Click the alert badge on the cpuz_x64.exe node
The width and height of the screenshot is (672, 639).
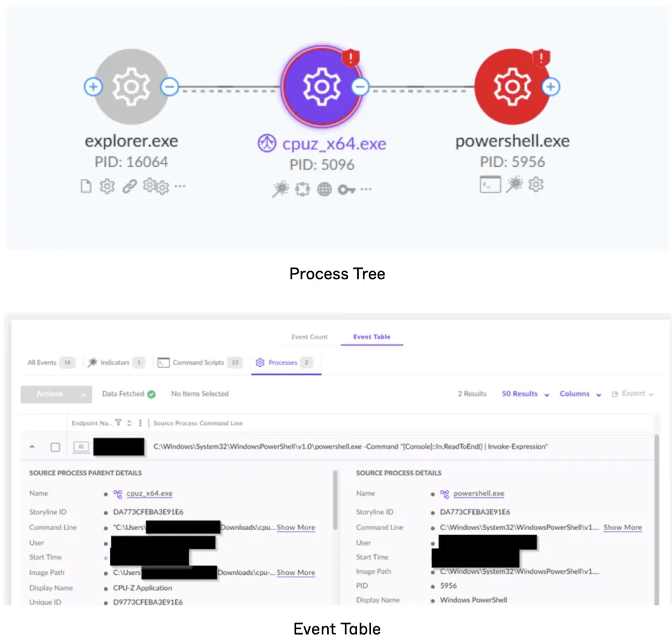tap(350, 57)
